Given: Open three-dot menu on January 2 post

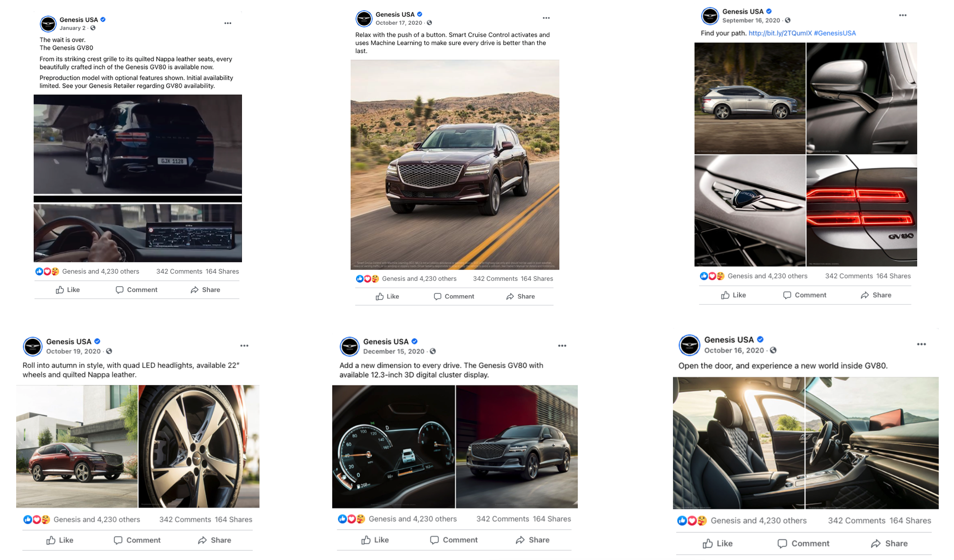Looking at the screenshot, I should [228, 23].
